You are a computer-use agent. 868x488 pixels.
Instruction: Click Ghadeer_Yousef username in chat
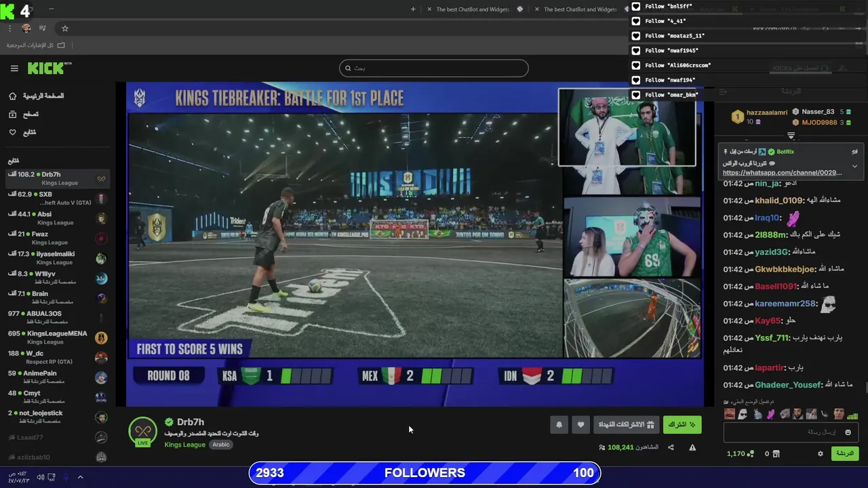(x=788, y=385)
